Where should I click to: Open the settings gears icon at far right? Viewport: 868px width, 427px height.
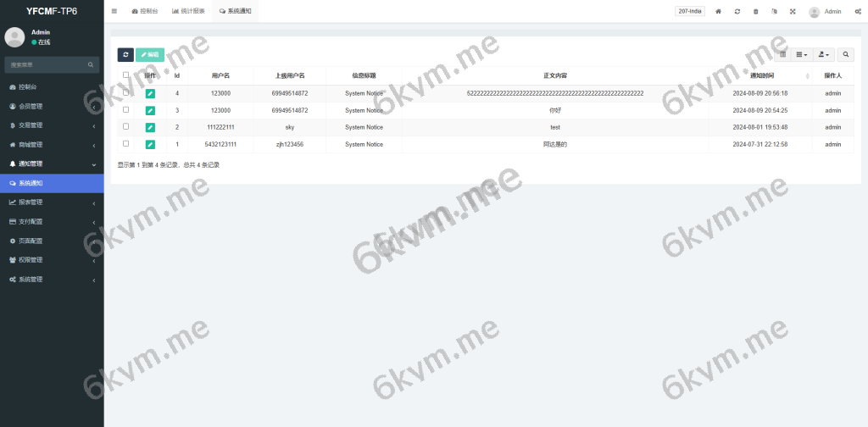[x=858, y=12]
